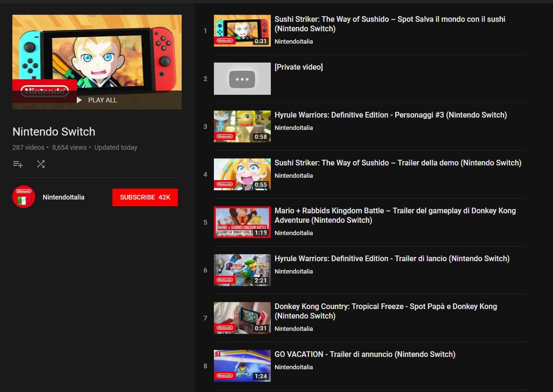Open title Hyrule Warriors Personaggi #3

tap(391, 115)
